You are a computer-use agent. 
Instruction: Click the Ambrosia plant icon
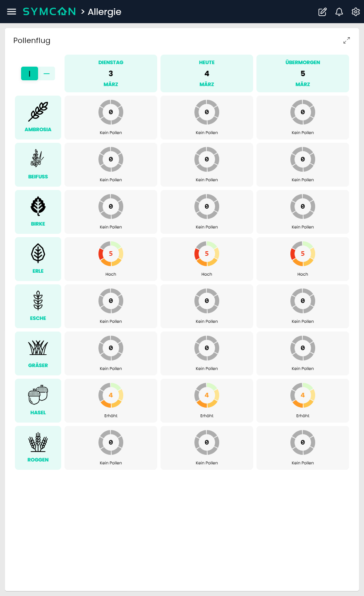pos(38,112)
